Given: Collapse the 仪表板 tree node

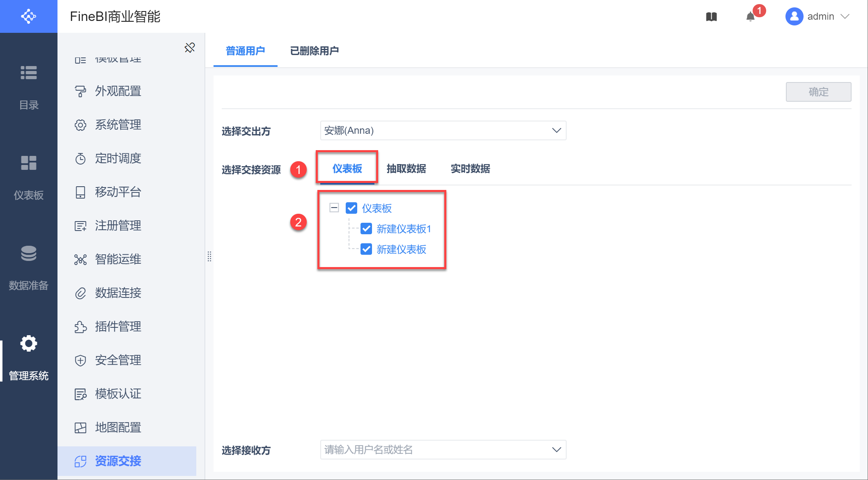Looking at the screenshot, I should point(334,208).
